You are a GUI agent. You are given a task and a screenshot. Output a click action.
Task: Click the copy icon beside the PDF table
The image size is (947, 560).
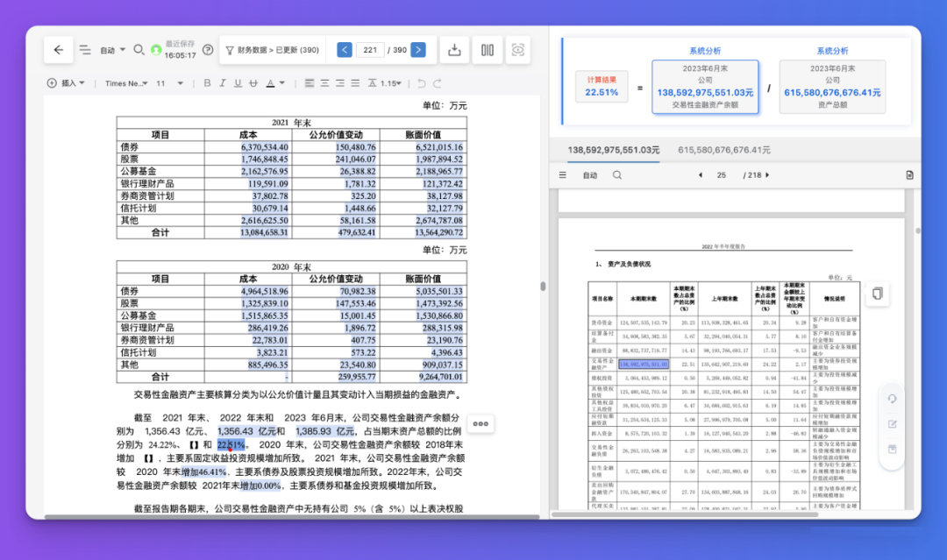877,294
